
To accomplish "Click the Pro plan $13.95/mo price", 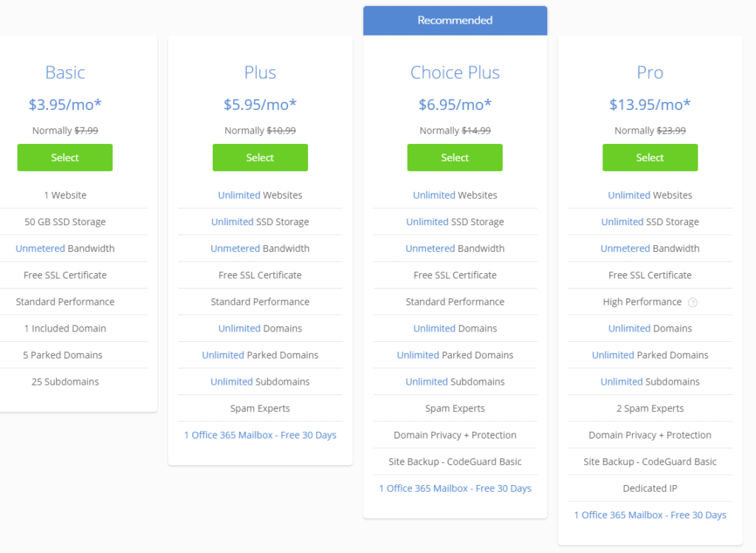I will click(x=650, y=104).
